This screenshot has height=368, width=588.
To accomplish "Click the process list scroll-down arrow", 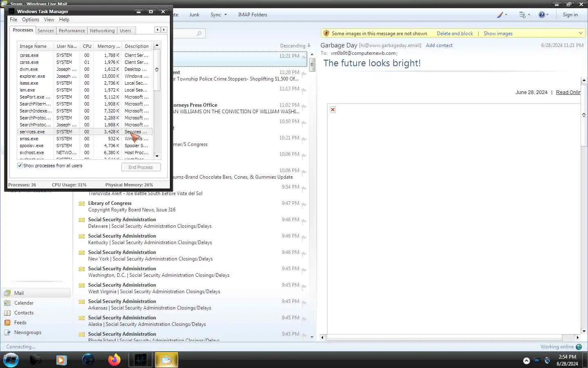I will pyautogui.click(x=157, y=156).
